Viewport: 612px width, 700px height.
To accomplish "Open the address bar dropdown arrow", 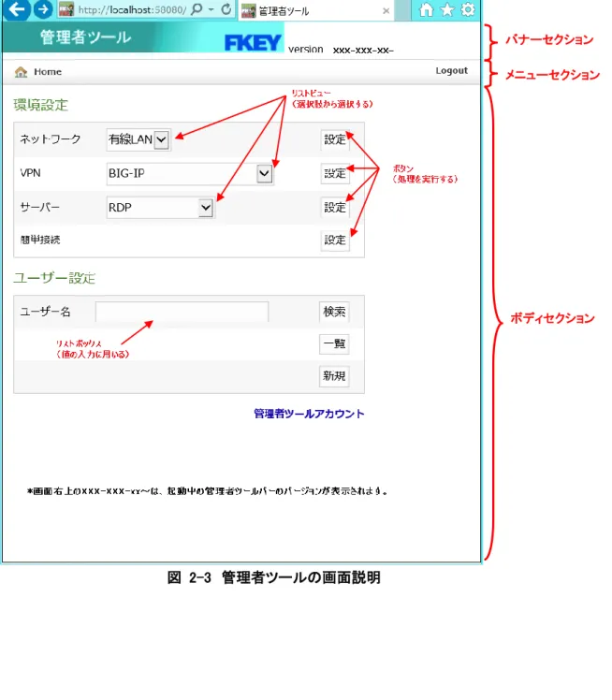I will pos(211,9).
